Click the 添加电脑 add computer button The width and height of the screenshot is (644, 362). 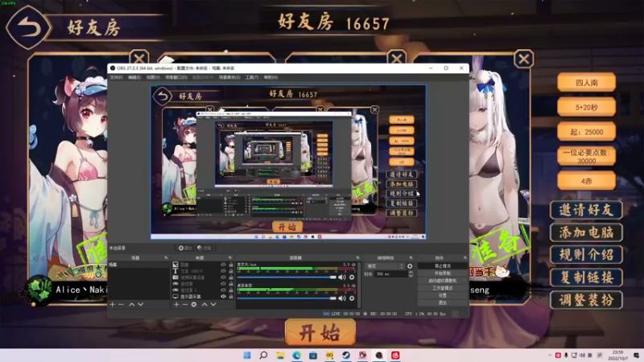586,232
